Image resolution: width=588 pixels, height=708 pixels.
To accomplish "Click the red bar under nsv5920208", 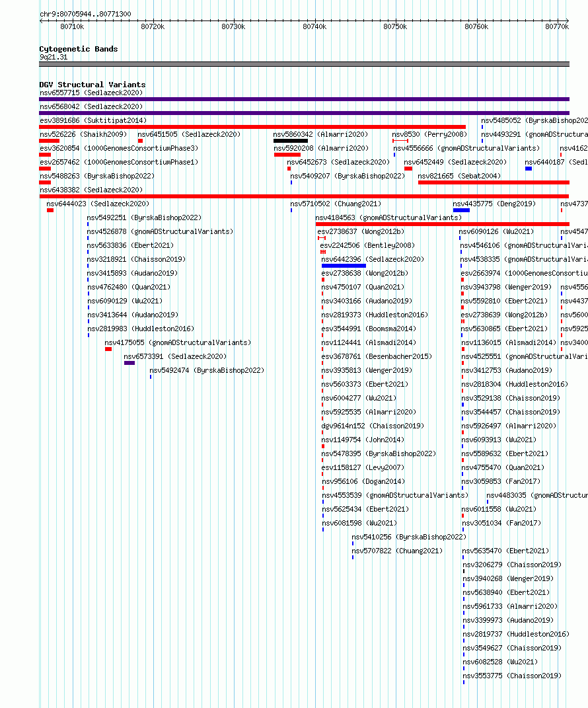I will (x=287, y=155).
